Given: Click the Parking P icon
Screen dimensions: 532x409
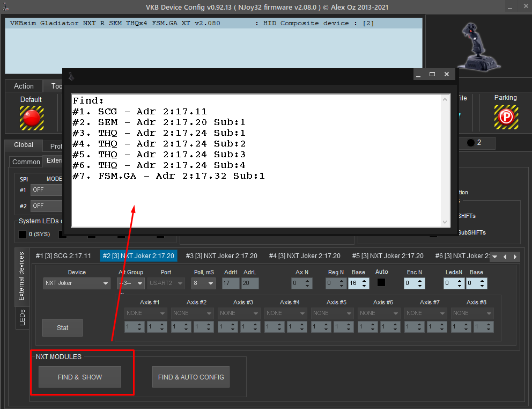Looking at the screenshot, I should [506, 117].
